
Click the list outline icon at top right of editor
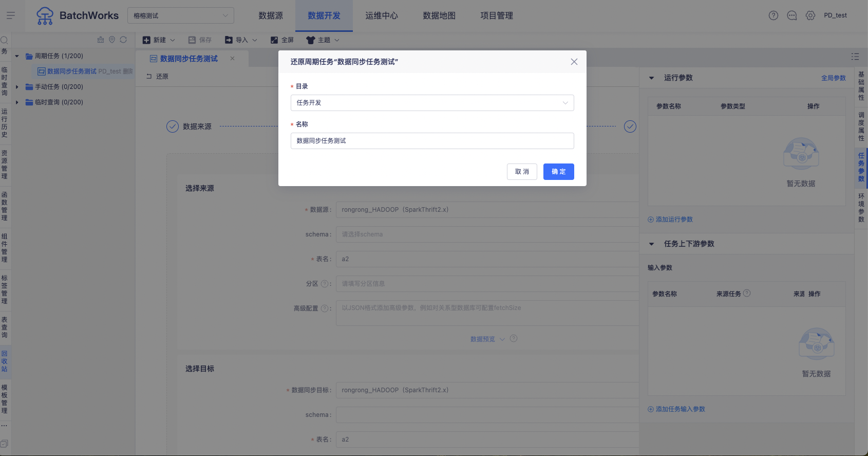pyautogui.click(x=855, y=57)
